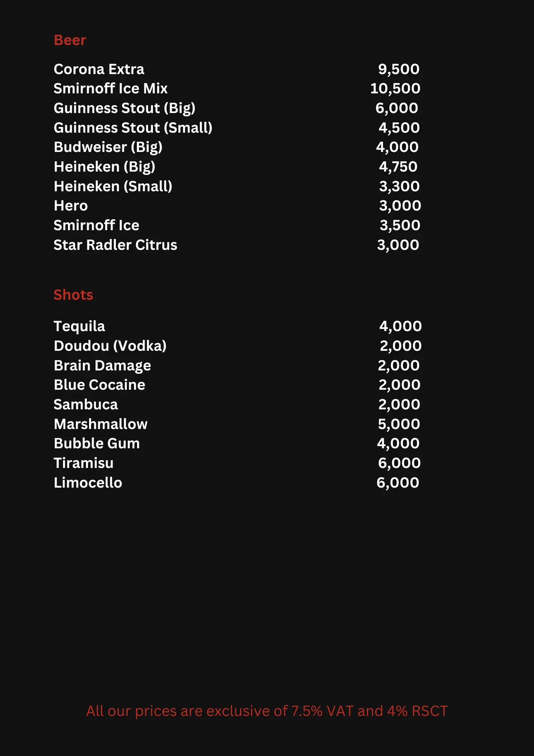The height and width of the screenshot is (756, 534).
Task: Click the Hero beer item
Action: 71,206
